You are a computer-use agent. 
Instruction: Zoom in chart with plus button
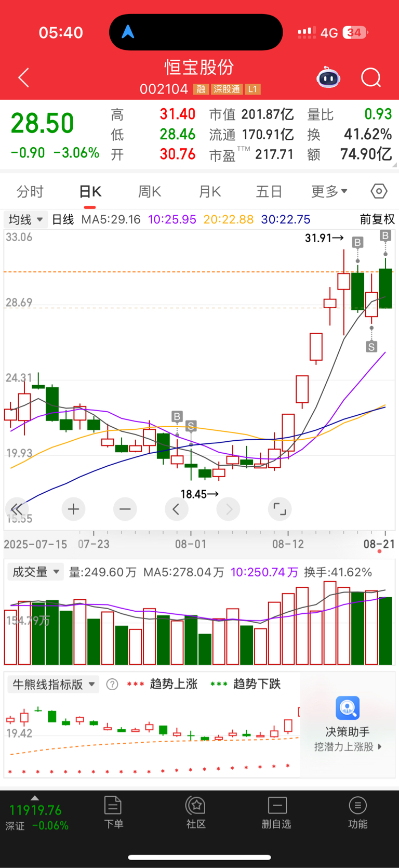click(x=73, y=509)
